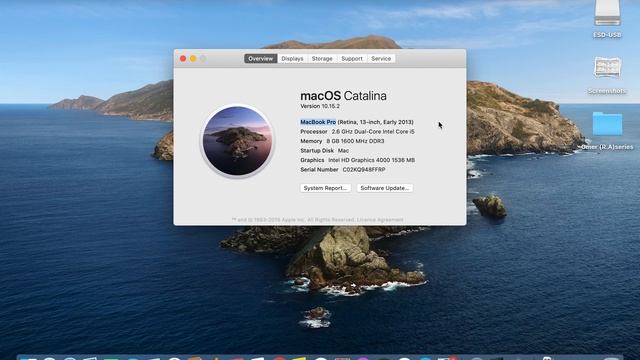This screenshot has height=360, width=640.
Task: Open the Storage tab
Action: click(x=322, y=58)
